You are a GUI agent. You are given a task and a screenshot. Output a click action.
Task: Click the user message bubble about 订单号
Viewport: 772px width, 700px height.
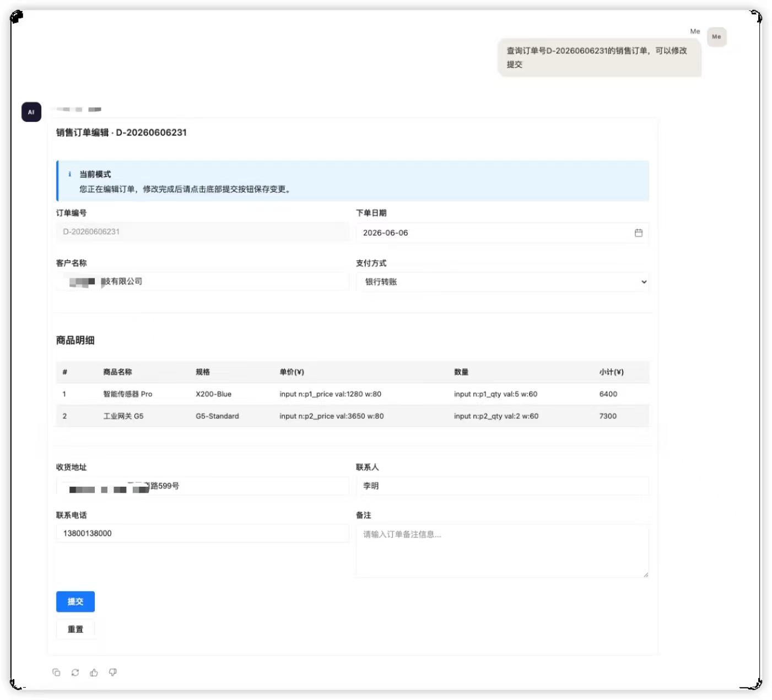pyautogui.click(x=599, y=57)
